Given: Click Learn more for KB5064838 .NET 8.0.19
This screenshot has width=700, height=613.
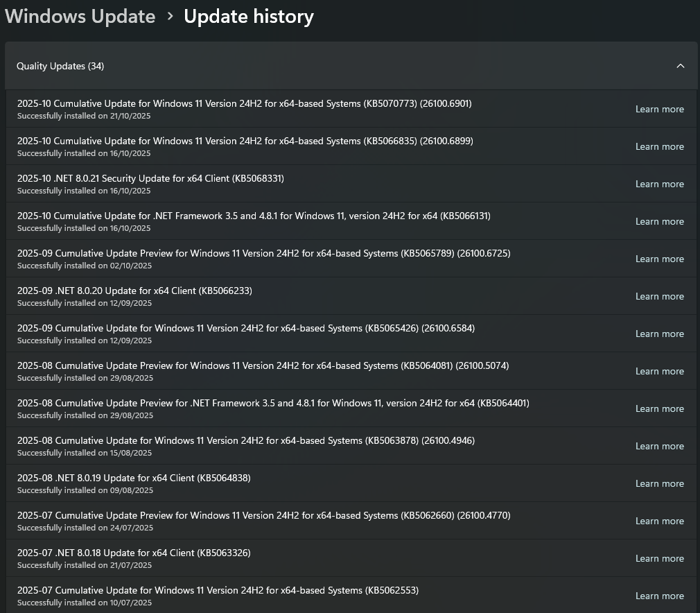Looking at the screenshot, I should click(x=659, y=483).
